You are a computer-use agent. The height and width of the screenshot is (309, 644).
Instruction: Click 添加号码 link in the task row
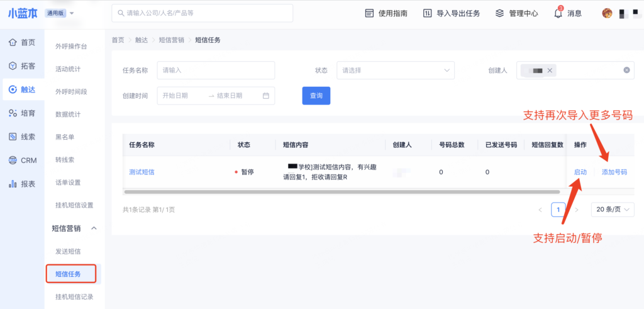(614, 172)
